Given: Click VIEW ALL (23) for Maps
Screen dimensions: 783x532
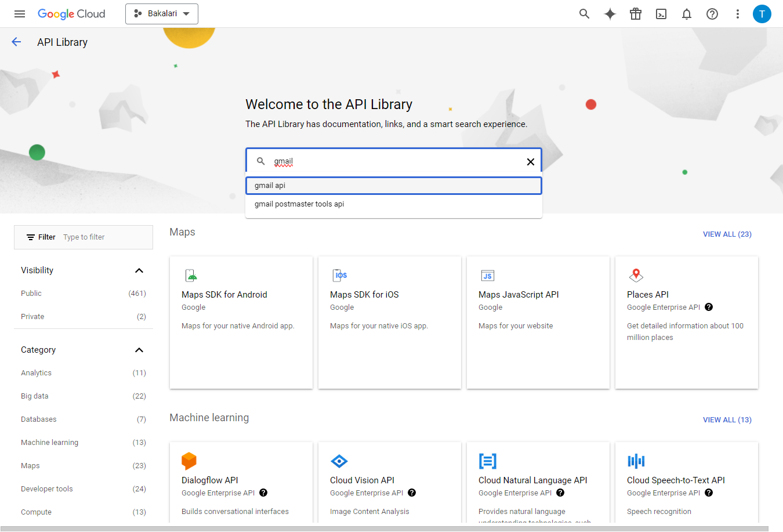Looking at the screenshot, I should coord(727,234).
